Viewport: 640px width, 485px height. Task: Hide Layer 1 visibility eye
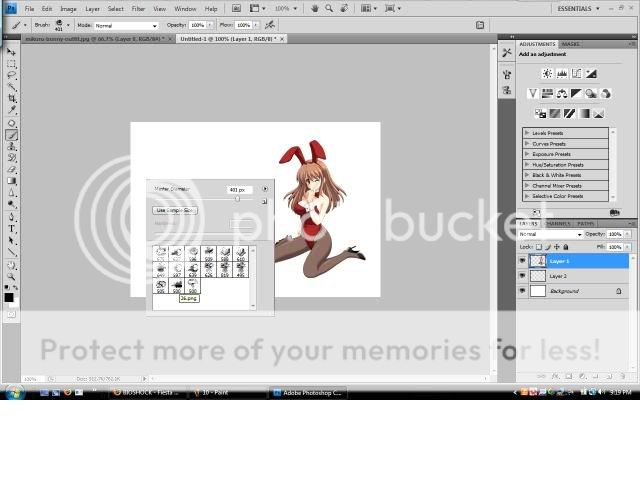click(x=522, y=260)
